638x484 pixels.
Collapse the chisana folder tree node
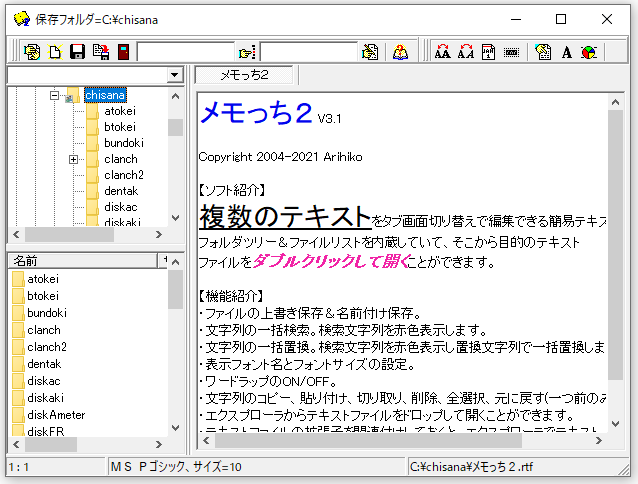click(x=55, y=96)
